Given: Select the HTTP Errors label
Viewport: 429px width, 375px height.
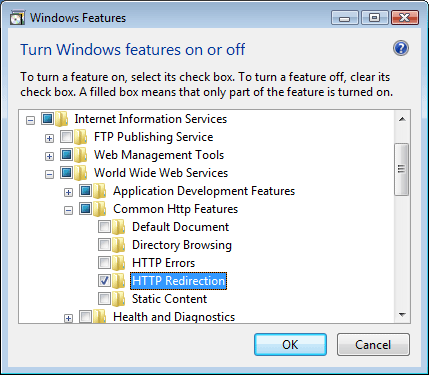Looking at the screenshot, I should [163, 263].
